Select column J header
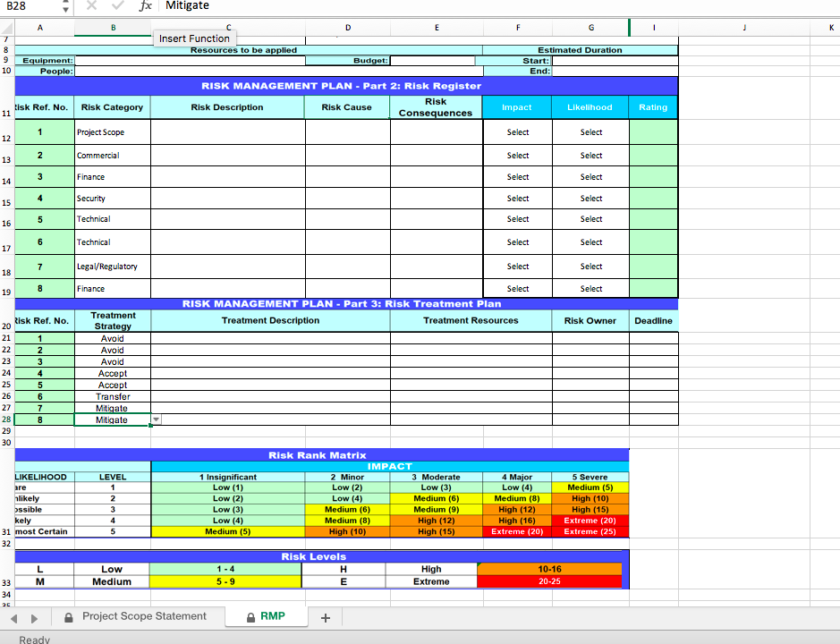This screenshot has width=840, height=644. tap(744, 28)
